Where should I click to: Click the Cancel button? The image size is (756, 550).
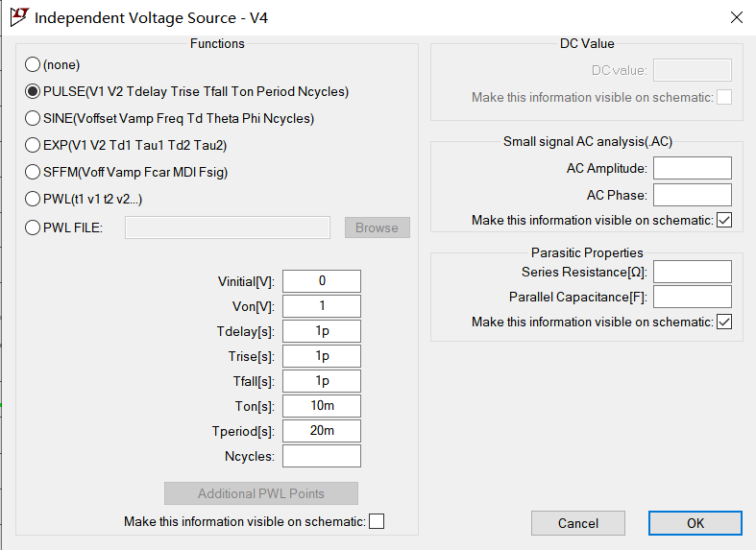tap(578, 523)
